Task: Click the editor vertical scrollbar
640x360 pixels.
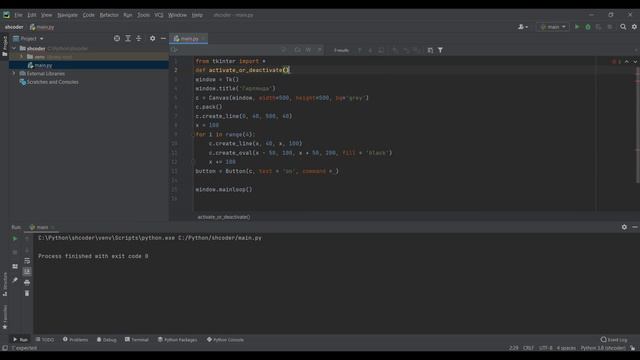Action: pyautogui.click(x=637, y=124)
